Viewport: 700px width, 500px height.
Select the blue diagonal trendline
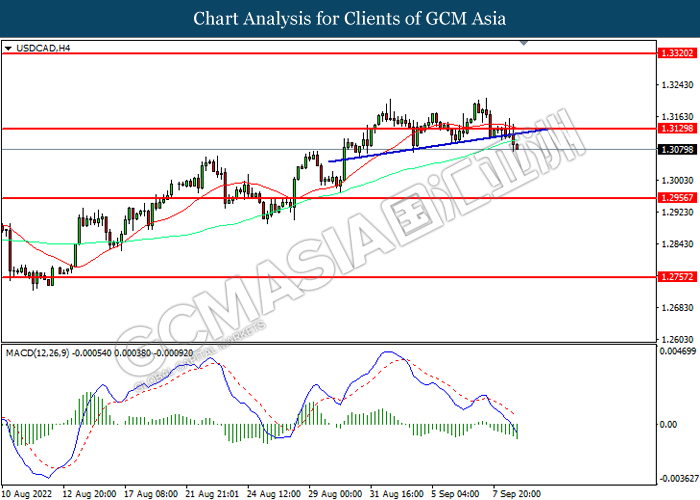pyautogui.click(x=438, y=146)
